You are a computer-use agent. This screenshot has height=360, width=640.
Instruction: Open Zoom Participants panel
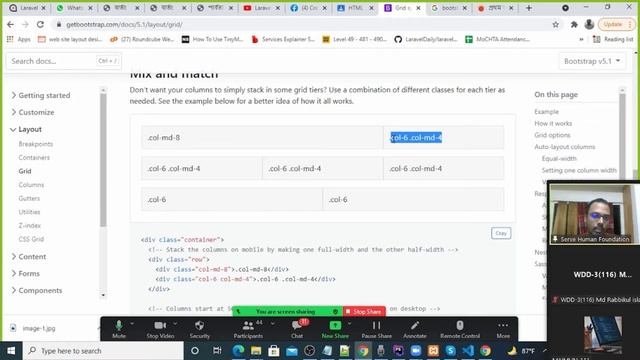click(x=248, y=329)
